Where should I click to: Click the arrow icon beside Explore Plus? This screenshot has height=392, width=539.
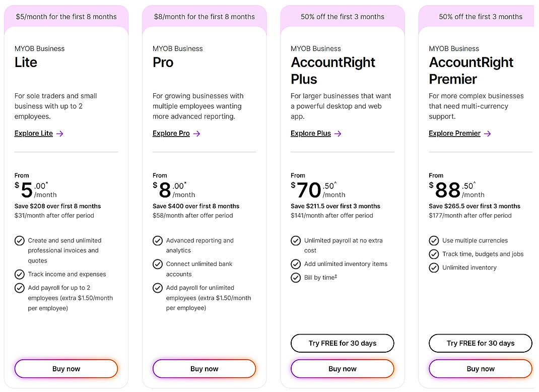pyautogui.click(x=338, y=134)
